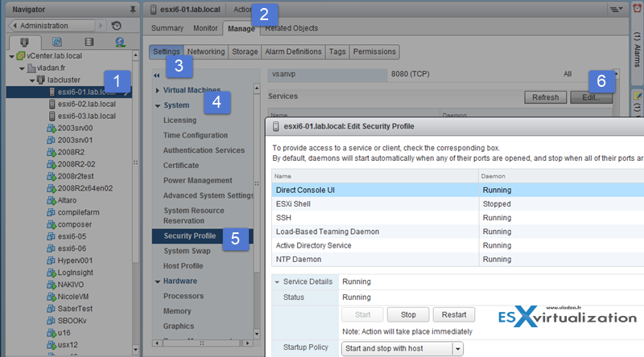Click the vladan.fr datacenter icon
Image resolution: width=644 pixels, height=357 pixels.
click(31, 68)
